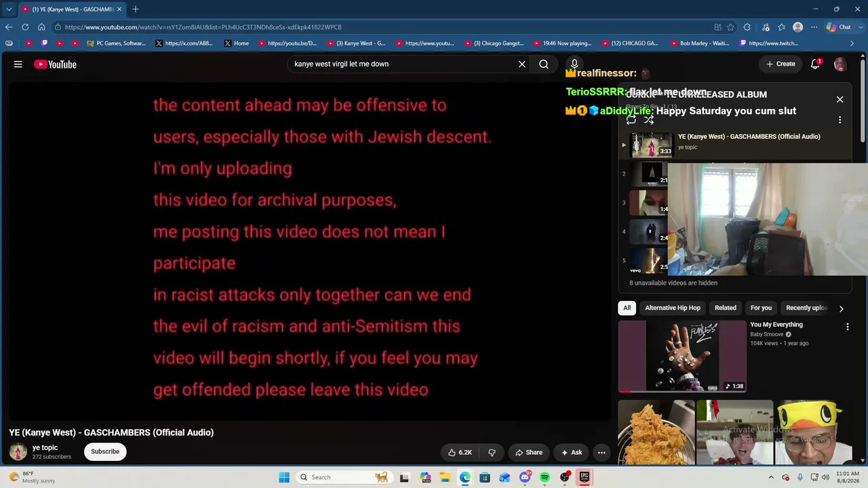868x488 pixels.
Task: Open Spotify from the taskbar
Action: (545, 477)
